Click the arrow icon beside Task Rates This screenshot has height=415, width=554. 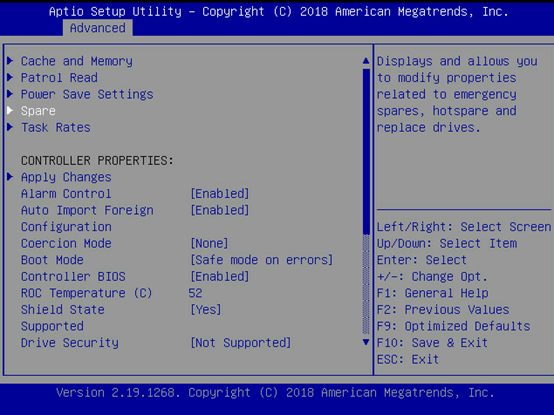(x=10, y=127)
